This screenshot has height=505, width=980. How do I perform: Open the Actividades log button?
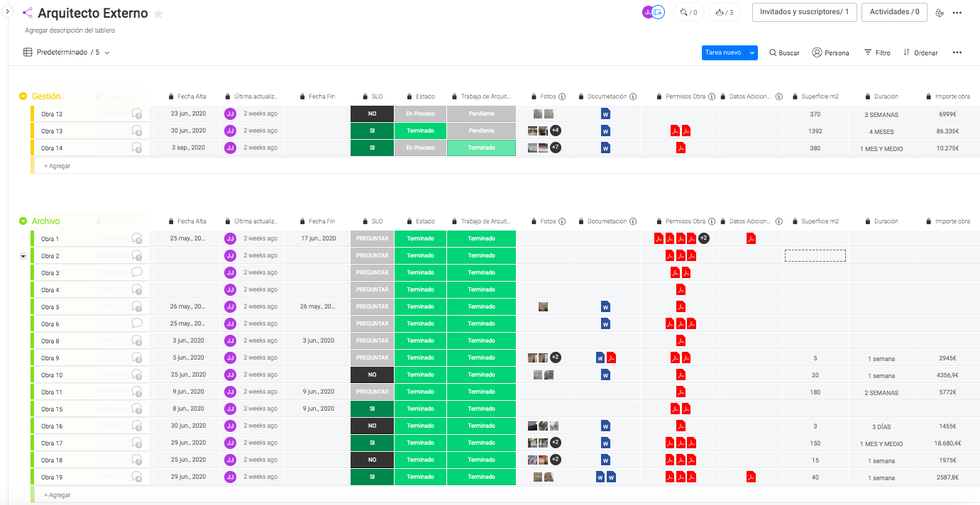[x=894, y=12]
